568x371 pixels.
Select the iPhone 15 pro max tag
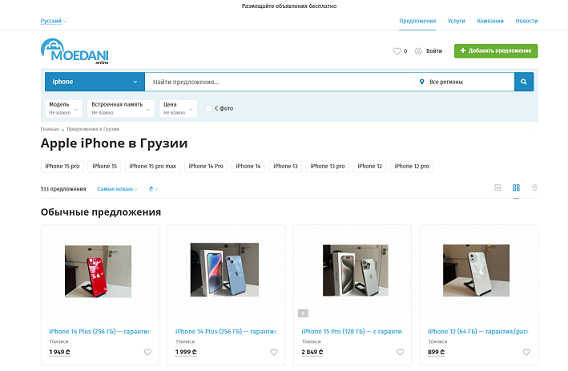(x=153, y=166)
